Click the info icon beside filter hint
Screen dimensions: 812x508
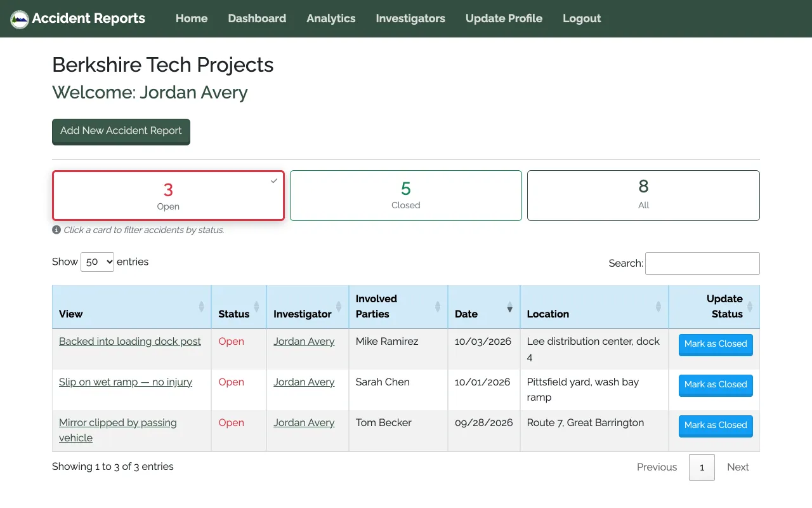(x=56, y=230)
